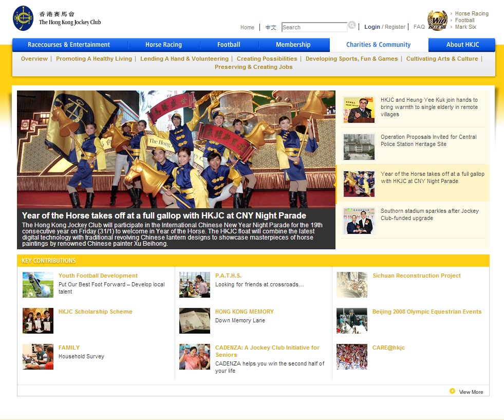Click the CARE@hkjc group photo thumbnail
The height and width of the screenshot is (420, 504).
coord(351,357)
